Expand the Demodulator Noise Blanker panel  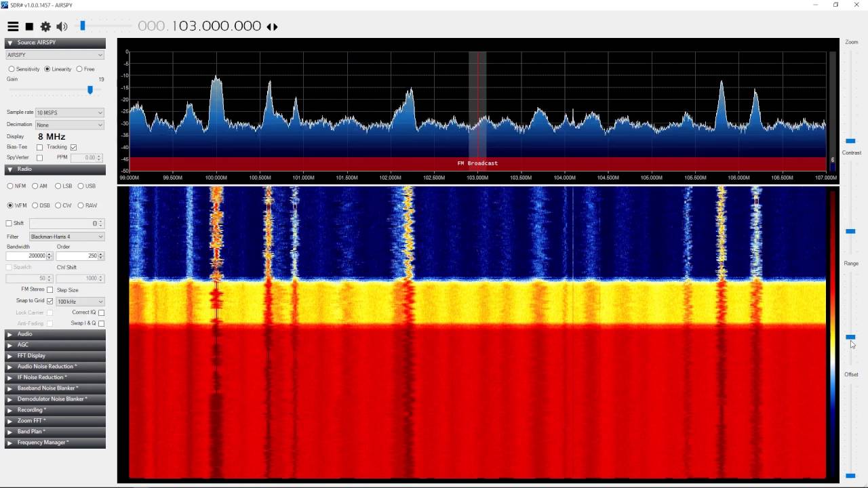pyautogui.click(x=55, y=399)
